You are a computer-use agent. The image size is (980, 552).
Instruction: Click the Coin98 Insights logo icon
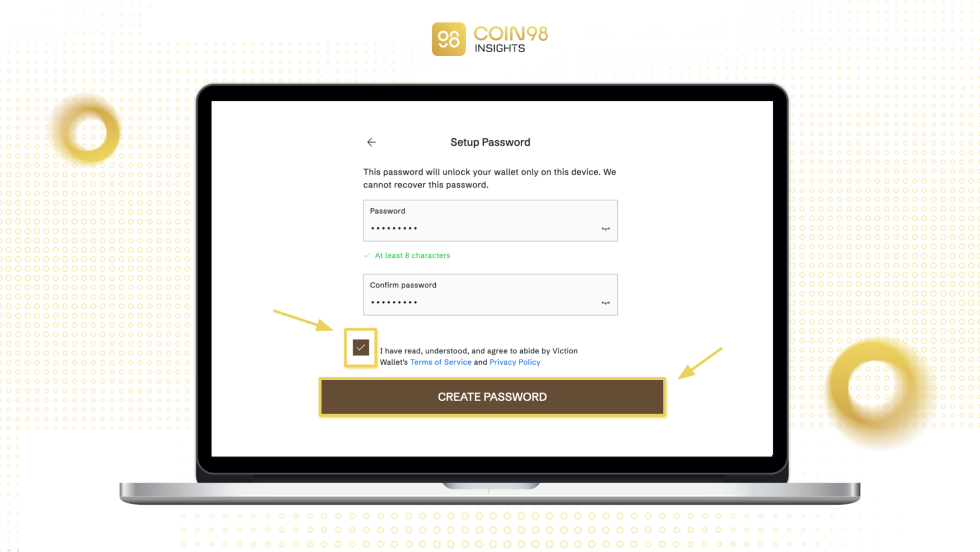point(444,38)
